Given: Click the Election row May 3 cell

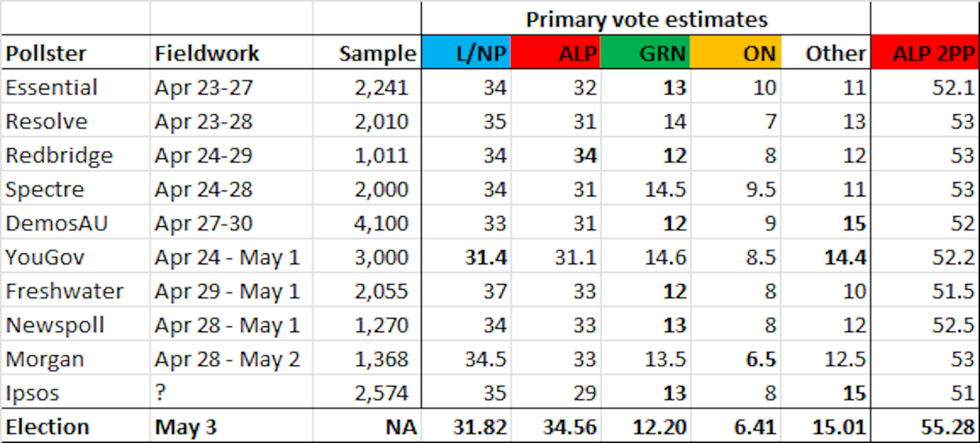Looking at the screenshot, I should 186,427.
